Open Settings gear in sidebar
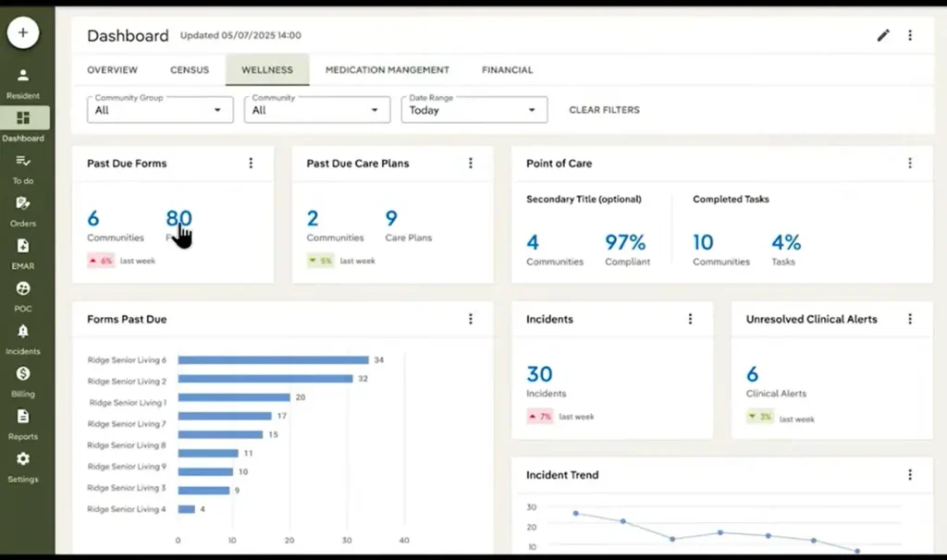Image resolution: width=947 pixels, height=560 pixels. point(23,458)
